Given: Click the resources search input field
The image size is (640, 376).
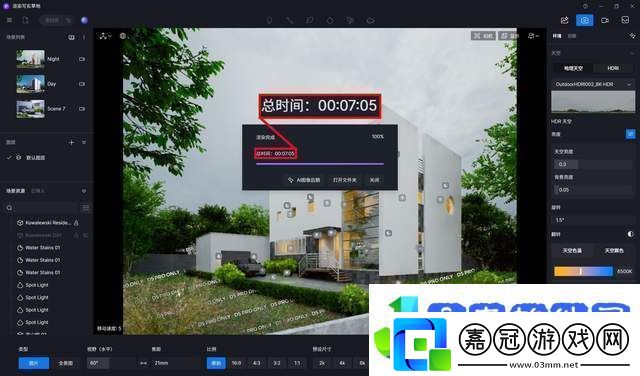Looking at the screenshot, I should [x=46, y=208].
